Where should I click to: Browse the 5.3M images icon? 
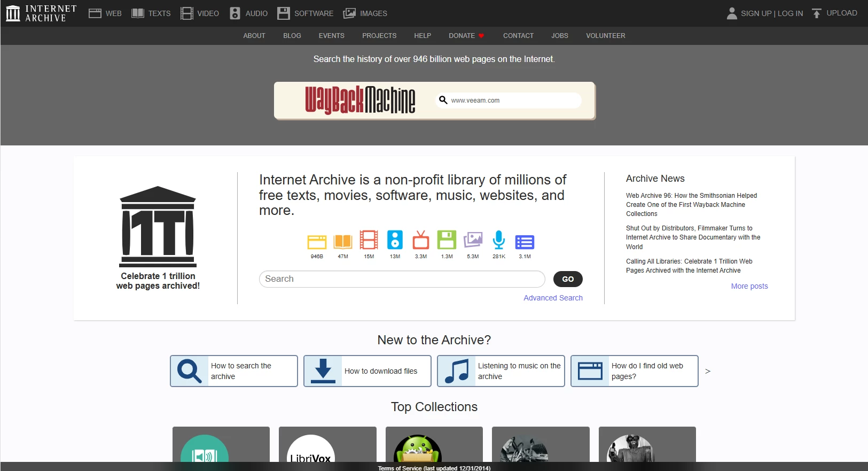(473, 240)
